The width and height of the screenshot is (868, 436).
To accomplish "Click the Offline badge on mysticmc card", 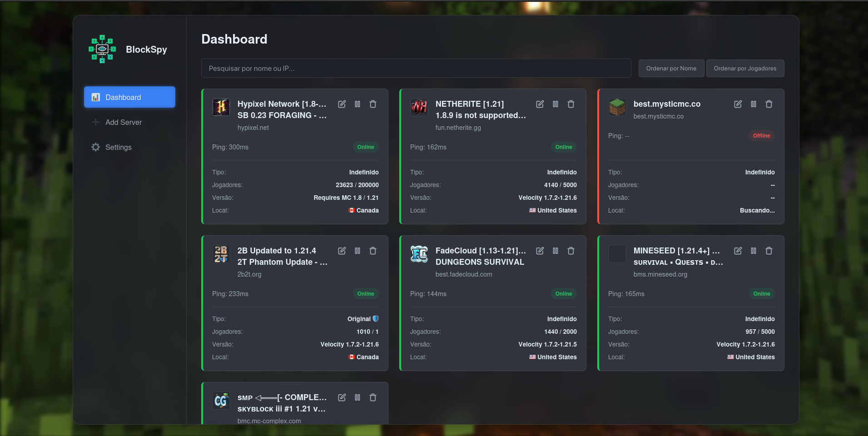I will (x=761, y=136).
